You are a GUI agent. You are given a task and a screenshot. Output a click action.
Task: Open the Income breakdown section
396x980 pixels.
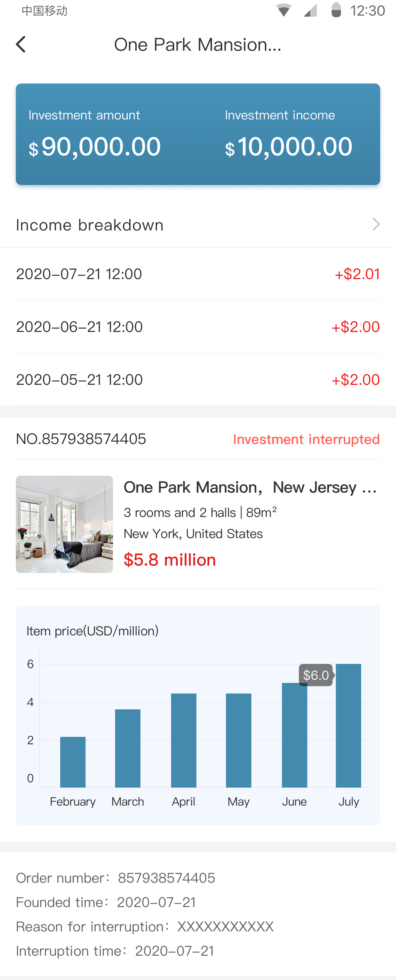click(x=90, y=225)
